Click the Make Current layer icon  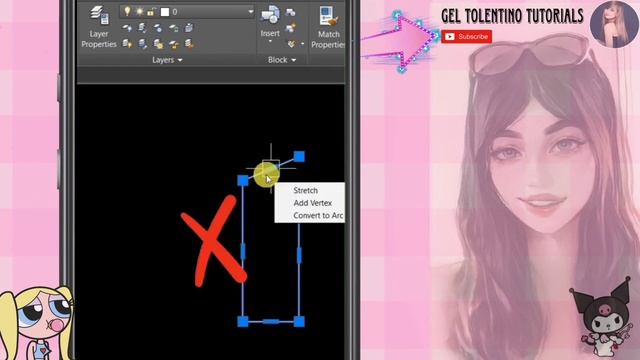pyautogui.click(x=189, y=28)
